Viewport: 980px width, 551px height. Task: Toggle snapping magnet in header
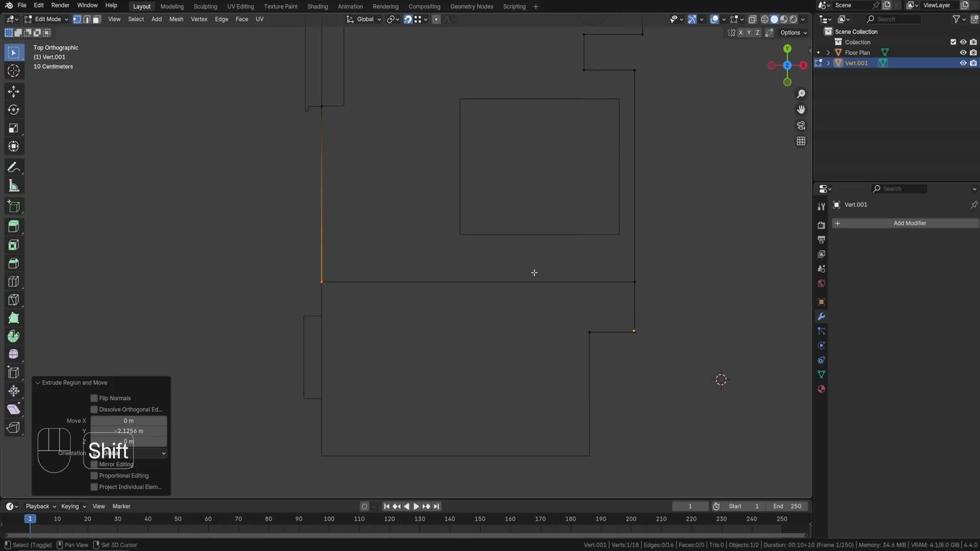click(408, 19)
